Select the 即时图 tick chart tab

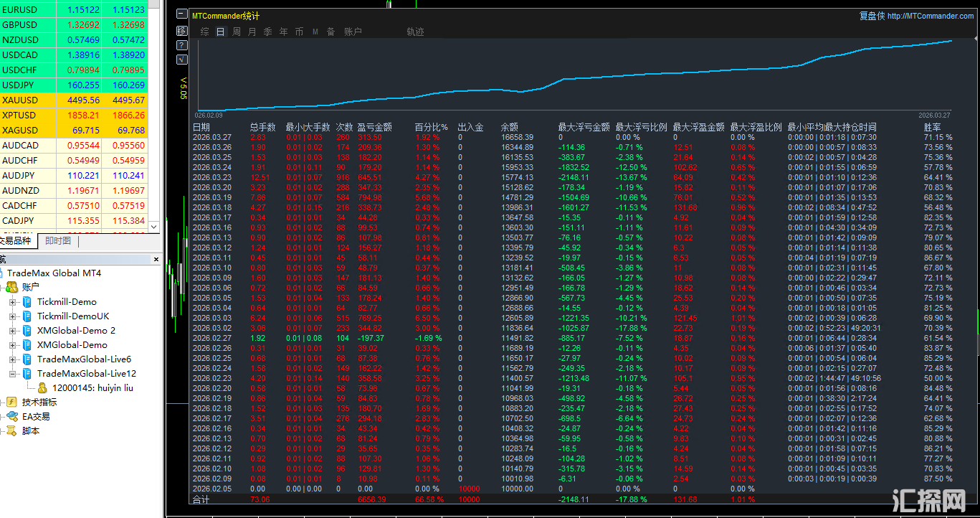click(58, 241)
